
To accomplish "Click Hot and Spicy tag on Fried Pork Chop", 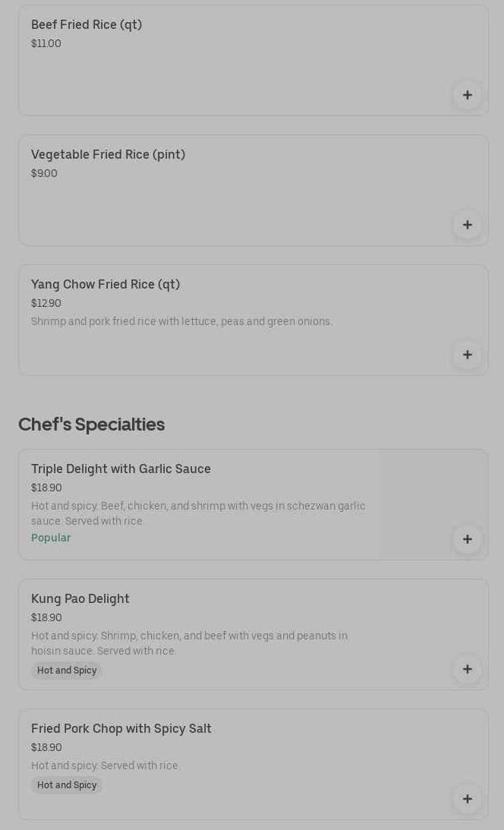I will [67, 785].
